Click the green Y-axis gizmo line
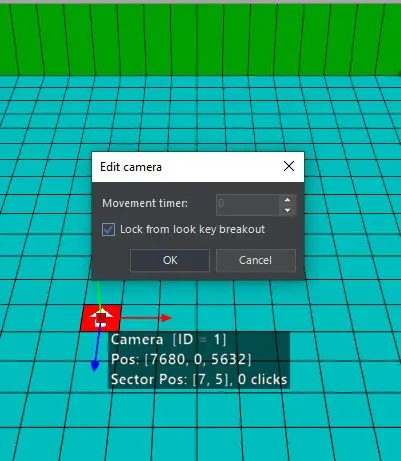This screenshot has width=401, height=461. coord(98,295)
